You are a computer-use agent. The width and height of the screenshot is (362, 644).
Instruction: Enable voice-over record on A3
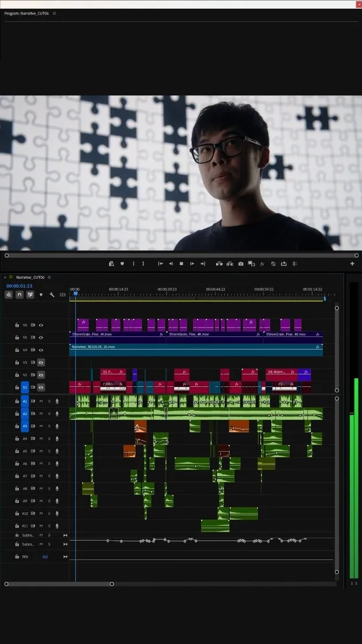pos(57,426)
